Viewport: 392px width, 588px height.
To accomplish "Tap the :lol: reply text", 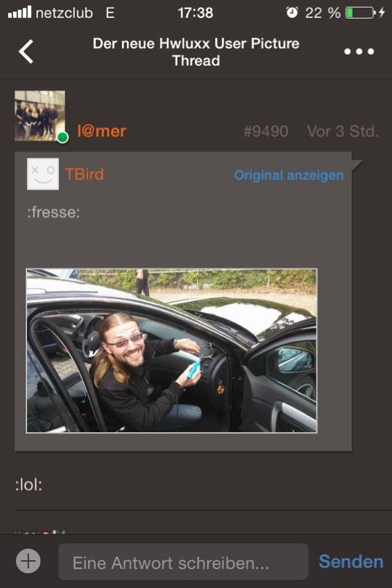I will point(28,485).
